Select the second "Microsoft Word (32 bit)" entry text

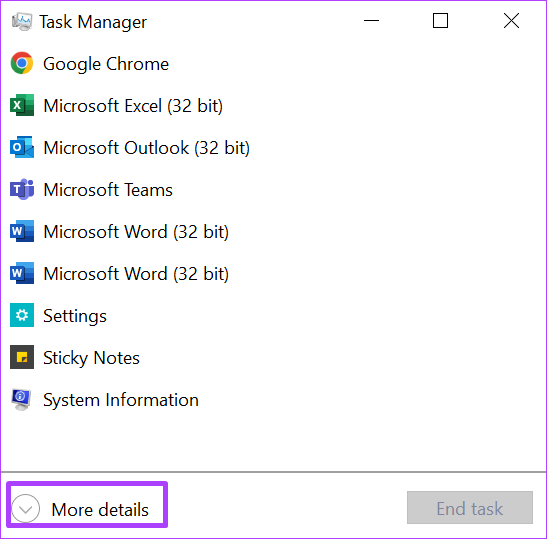(x=136, y=274)
